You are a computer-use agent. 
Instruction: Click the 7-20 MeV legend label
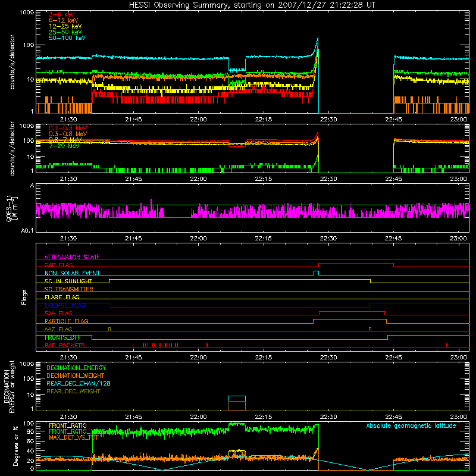(64, 146)
